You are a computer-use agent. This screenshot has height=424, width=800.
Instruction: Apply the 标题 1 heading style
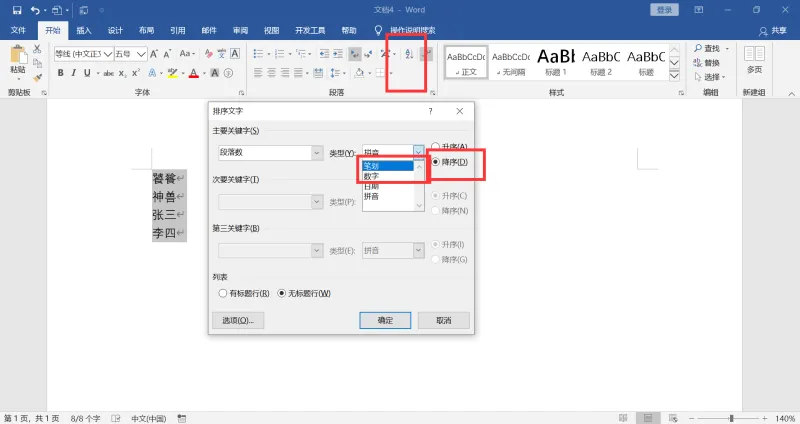(556, 62)
